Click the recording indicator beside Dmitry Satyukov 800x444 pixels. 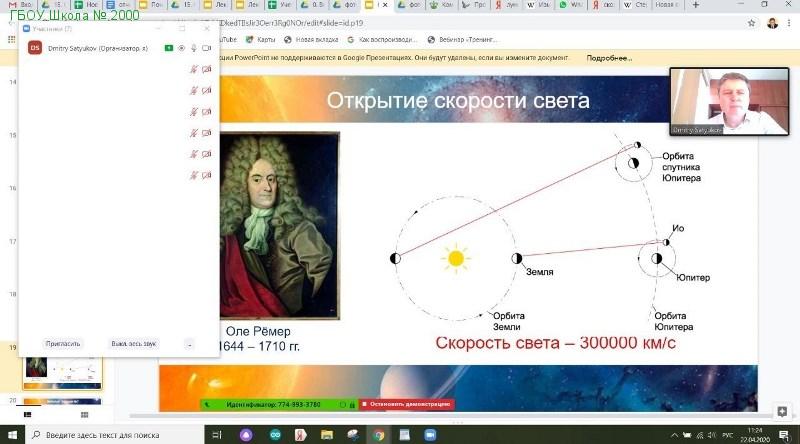tap(182, 48)
